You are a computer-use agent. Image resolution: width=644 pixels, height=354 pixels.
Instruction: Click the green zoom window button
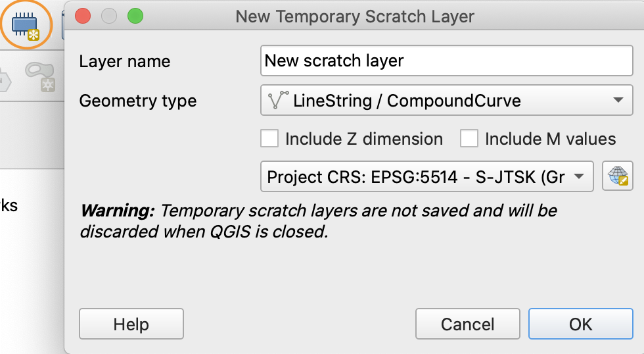tap(135, 16)
